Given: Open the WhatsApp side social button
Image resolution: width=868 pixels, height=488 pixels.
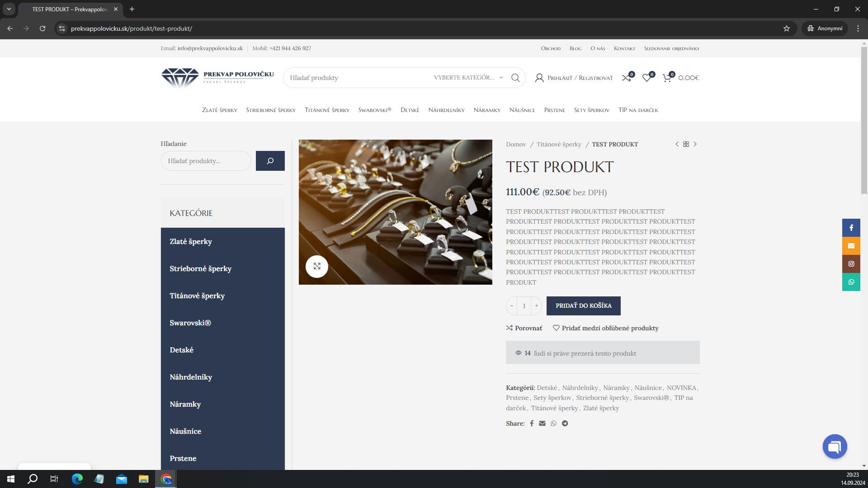Looking at the screenshot, I should pyautogui.click(x=851, y=282).
